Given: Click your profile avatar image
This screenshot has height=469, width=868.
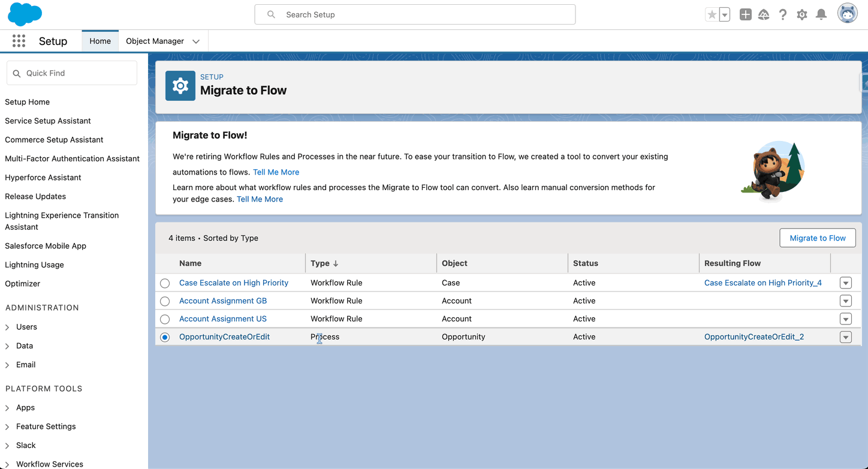Looking at the screenshot, I should click(847, 13).
